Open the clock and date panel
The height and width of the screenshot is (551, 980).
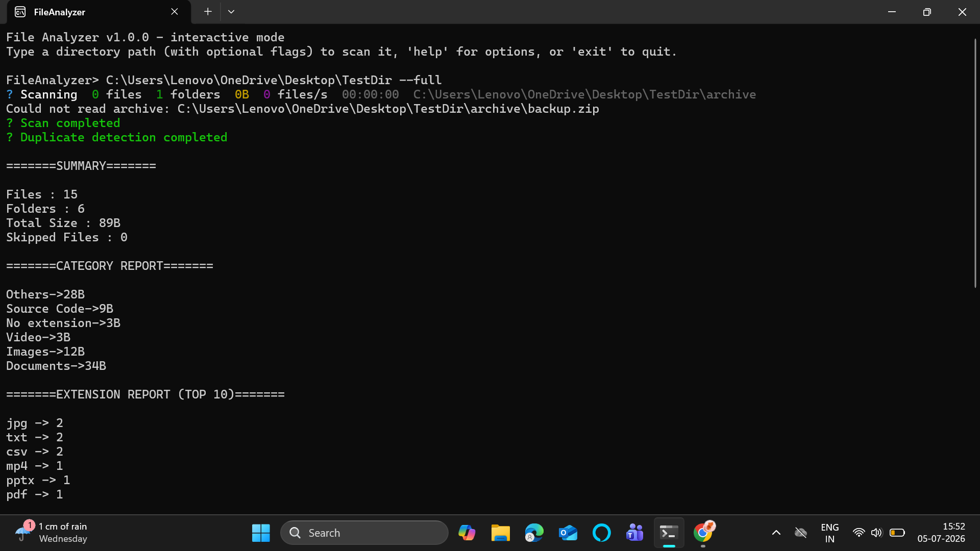[941, 533]
